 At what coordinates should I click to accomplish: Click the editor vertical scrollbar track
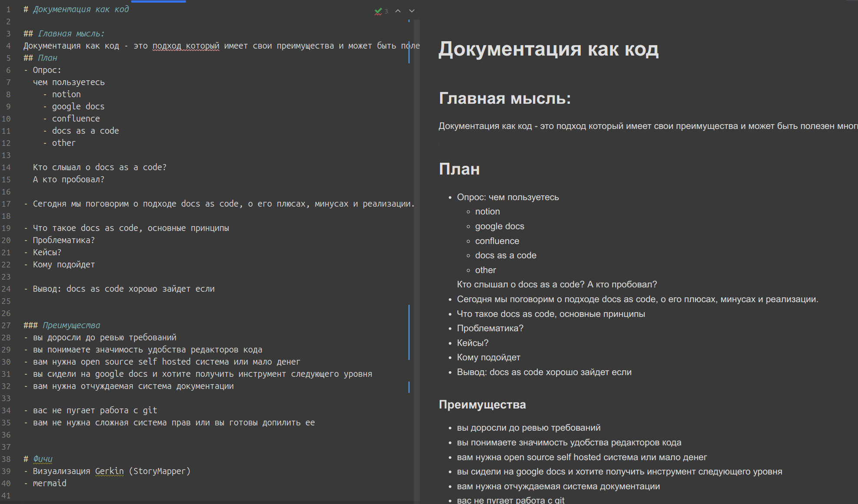pos(417,260)
